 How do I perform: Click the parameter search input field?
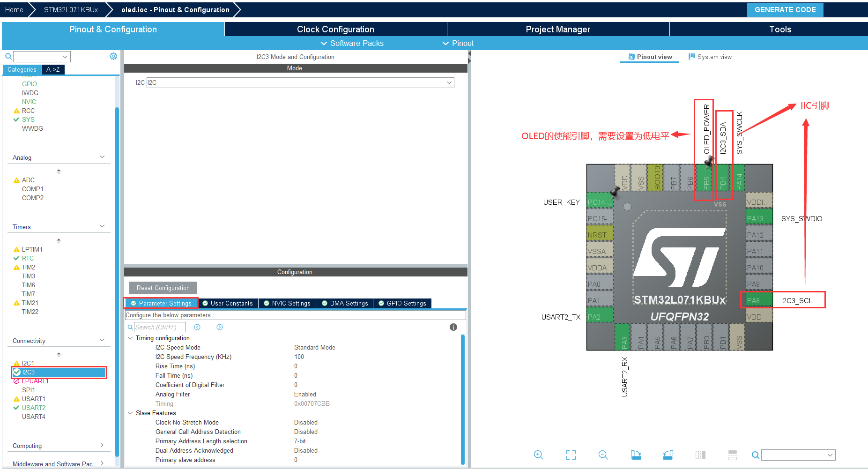(160, 327)
